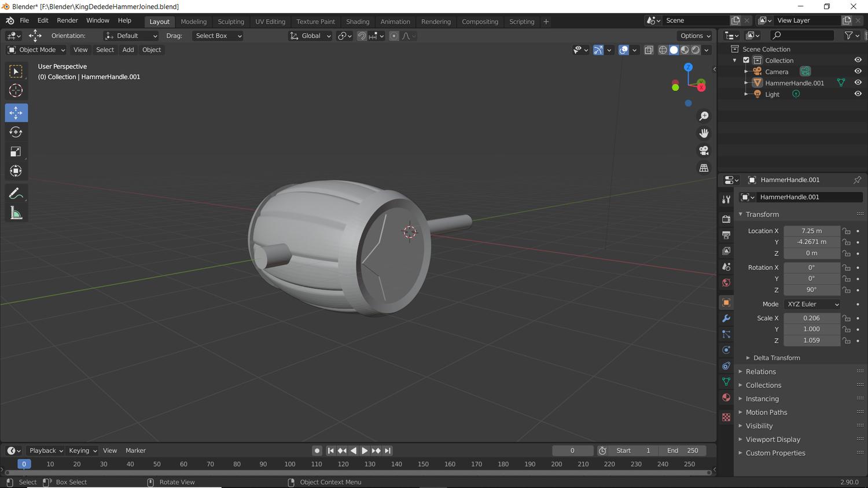Expand the Delta Transform section
868x488 pixels.
pos(776,358)
